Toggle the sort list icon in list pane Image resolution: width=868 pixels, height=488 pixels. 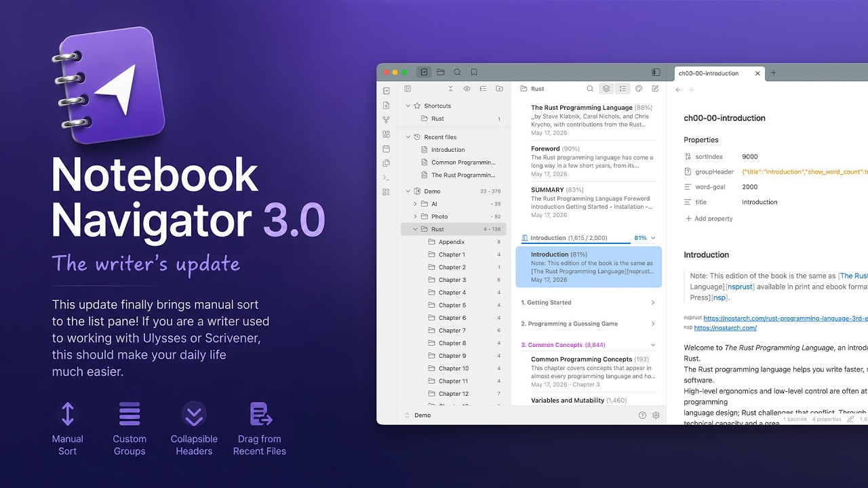(x=623, y=89)
